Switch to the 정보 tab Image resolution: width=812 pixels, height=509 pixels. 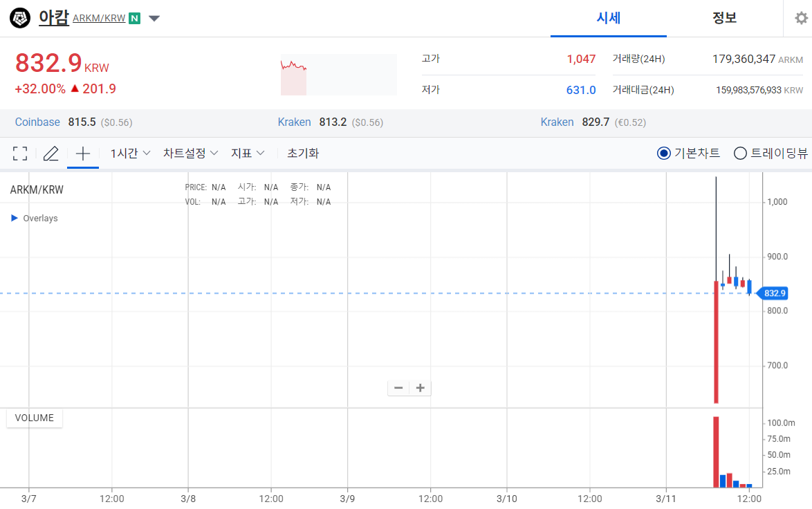[x=724, y=18]
